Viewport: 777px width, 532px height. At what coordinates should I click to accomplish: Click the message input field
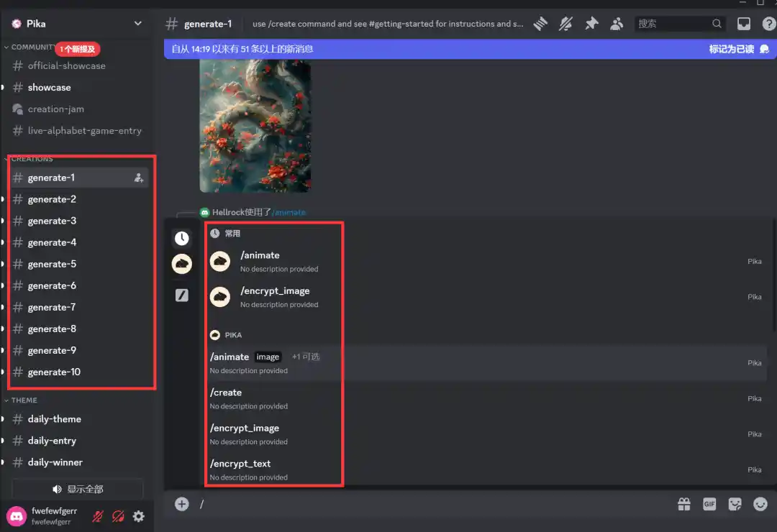(x=432, y=505)
